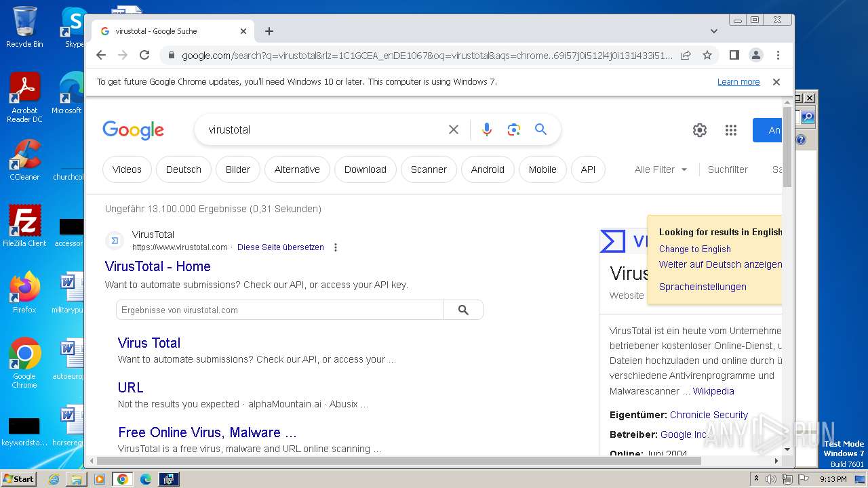Reload the page in Chrome

[x=144, y=55]
